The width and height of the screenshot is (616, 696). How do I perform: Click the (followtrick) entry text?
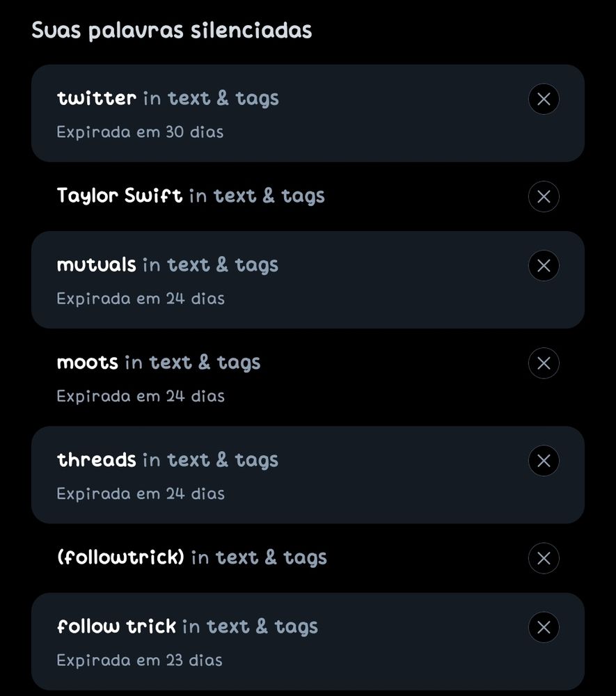tap(121, 557)
